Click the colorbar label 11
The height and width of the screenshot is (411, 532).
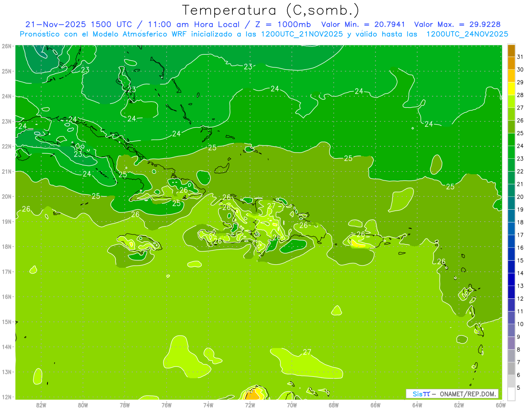point(520,311)
